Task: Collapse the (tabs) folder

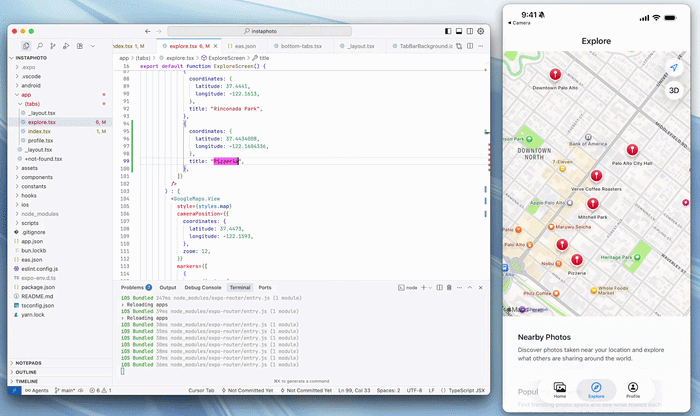Action: pos(32,104)
